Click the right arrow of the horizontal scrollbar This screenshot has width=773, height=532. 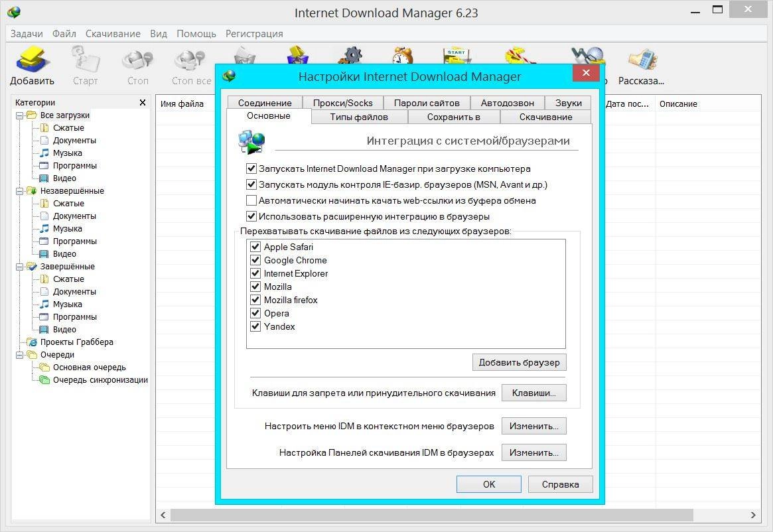[753, 515]
